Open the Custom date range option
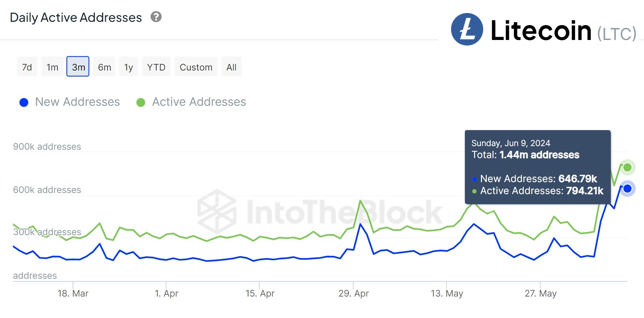 [196, 67]
